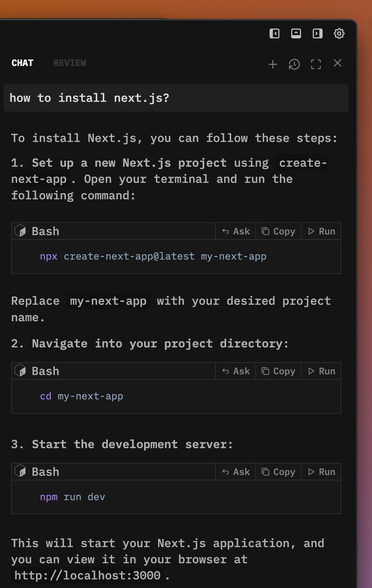
Task: Click the Bash icon on first code block
Action: coord(20,231)
